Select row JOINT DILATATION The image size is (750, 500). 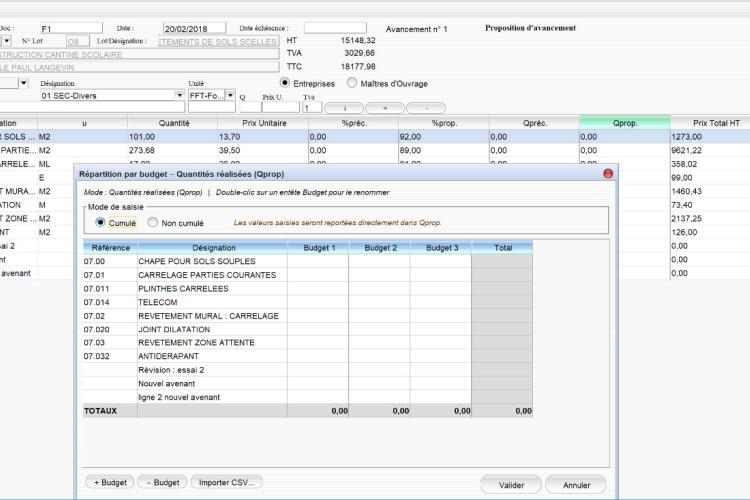point(308,329)
